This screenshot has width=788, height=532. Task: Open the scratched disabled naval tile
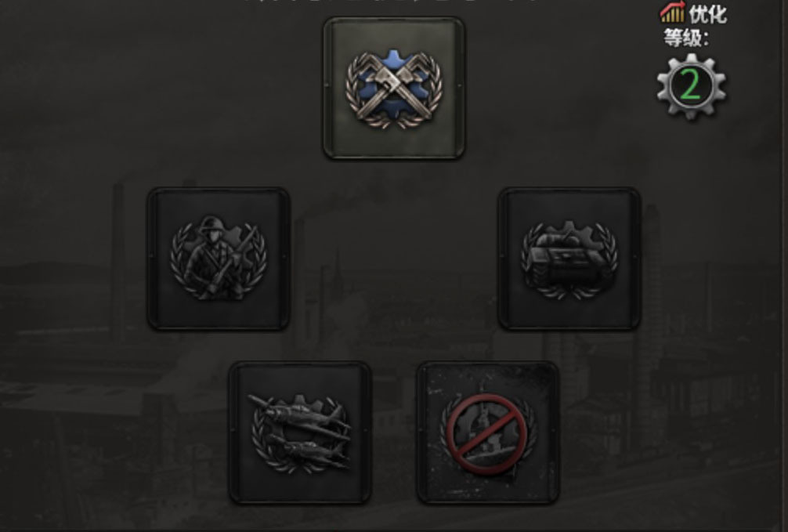click(x=488, y=433)
